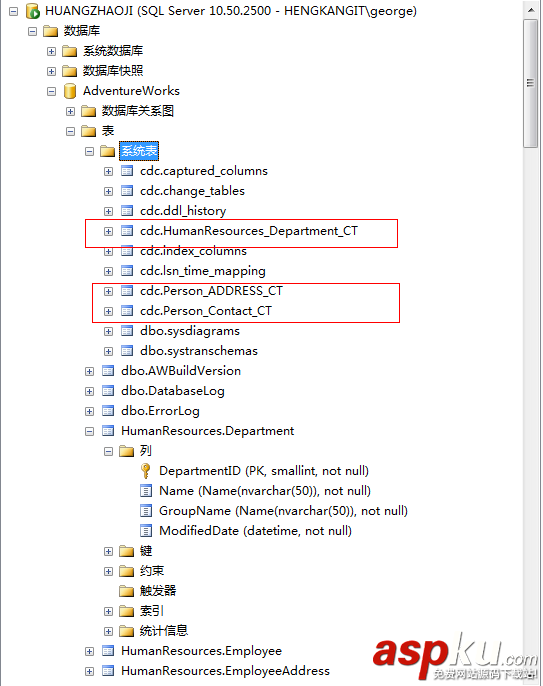Click the AdventureWorks database cylinder icon
Screen dimensions: 543x686
(70, 91)
